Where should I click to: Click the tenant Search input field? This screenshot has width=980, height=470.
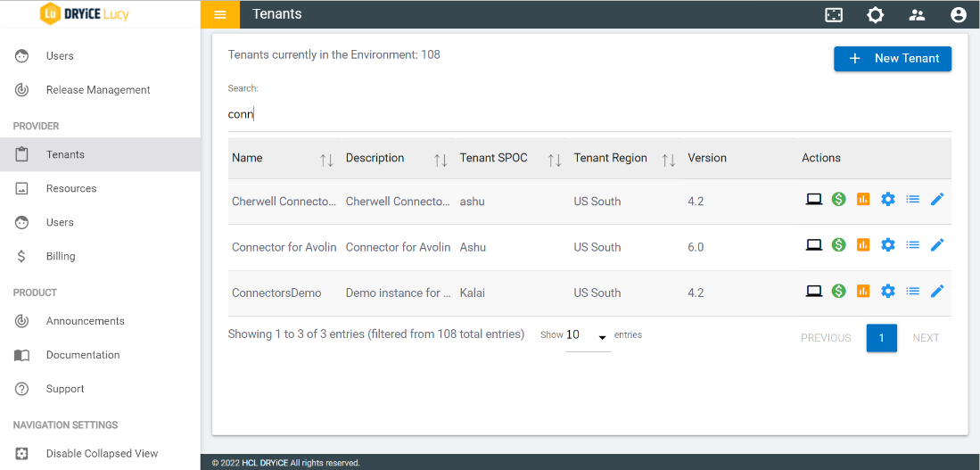point(589,114)
